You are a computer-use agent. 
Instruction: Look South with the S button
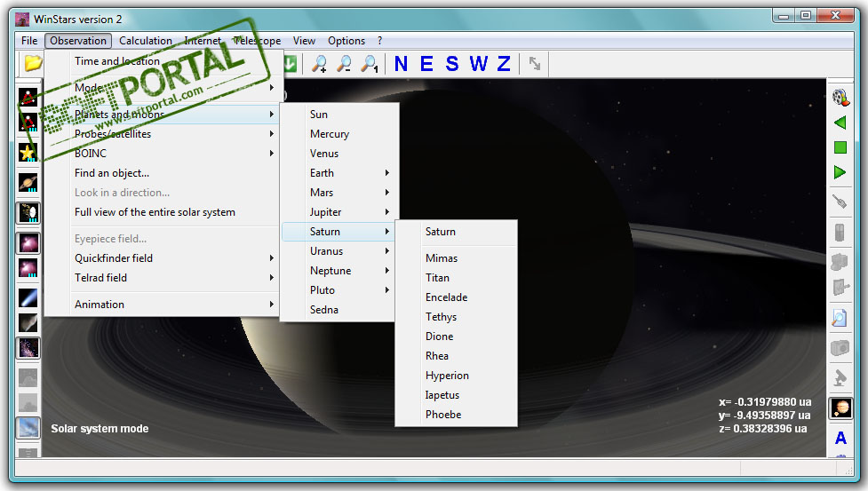pos(451,64)
